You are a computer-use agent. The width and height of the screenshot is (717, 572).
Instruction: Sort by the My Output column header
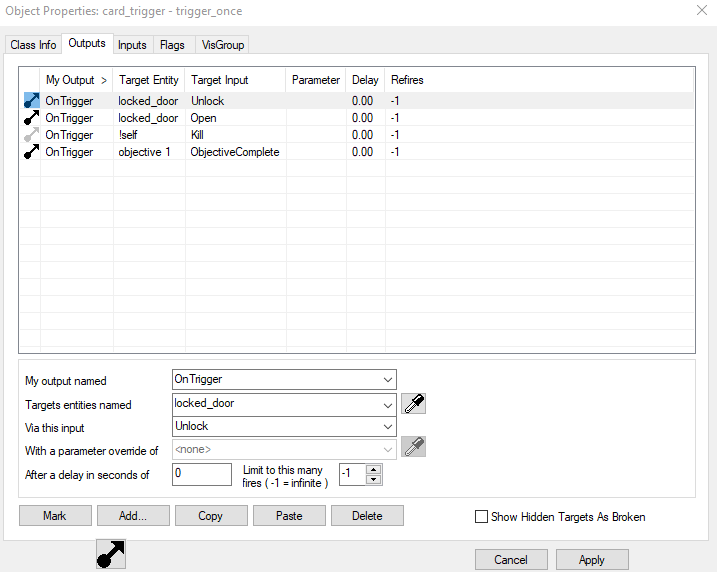coord(76,80)
